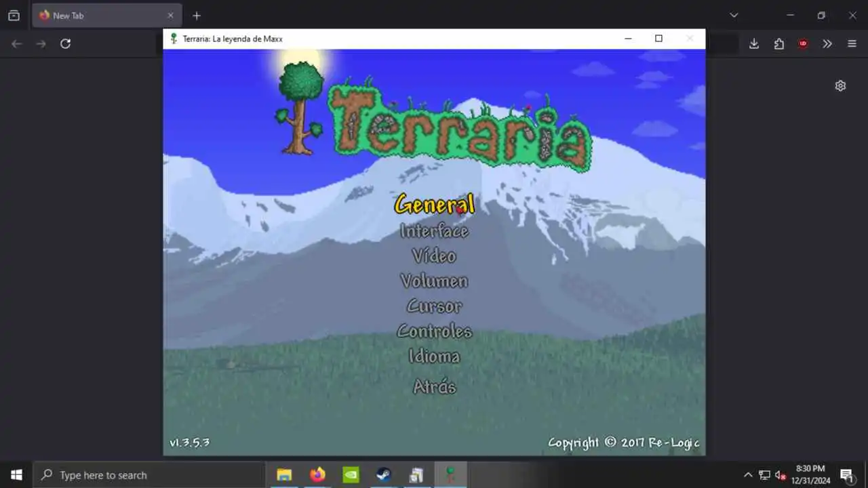Click the muted volume tray icon
Screen dimensions: 868x488
[781, 475]
